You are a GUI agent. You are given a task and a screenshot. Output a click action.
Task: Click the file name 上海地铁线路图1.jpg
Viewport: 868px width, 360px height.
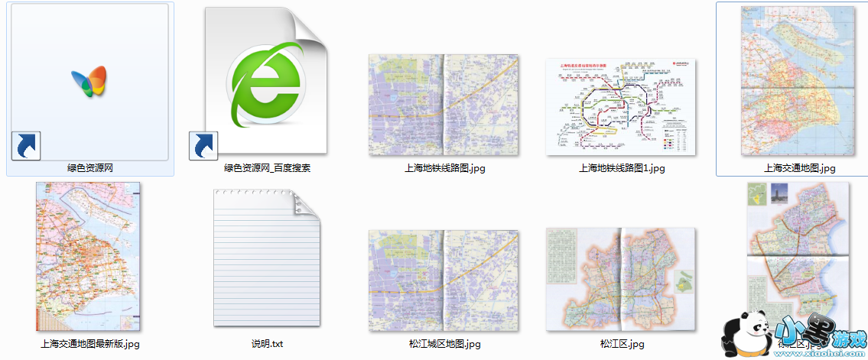[x=621, y=168]
